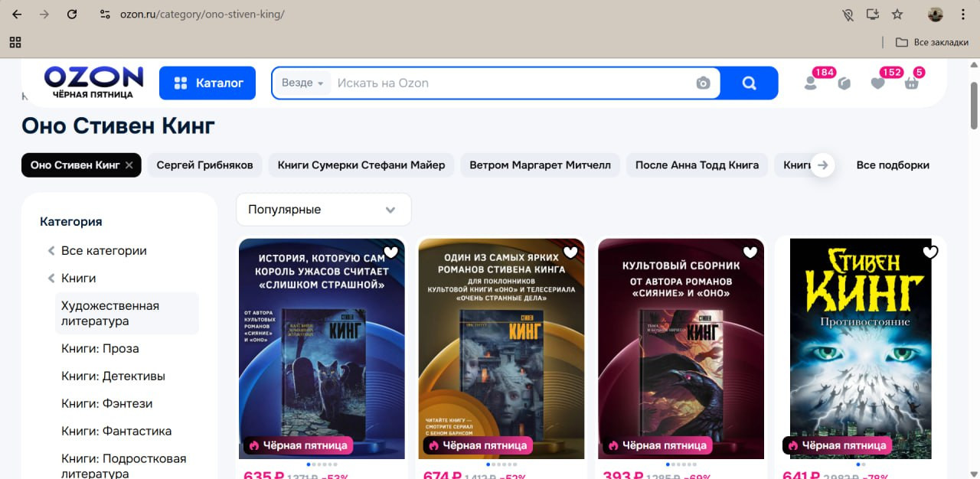Open favorites heart icon in header
The width and height of the screenshot is (980, 479).
point(878,83)
